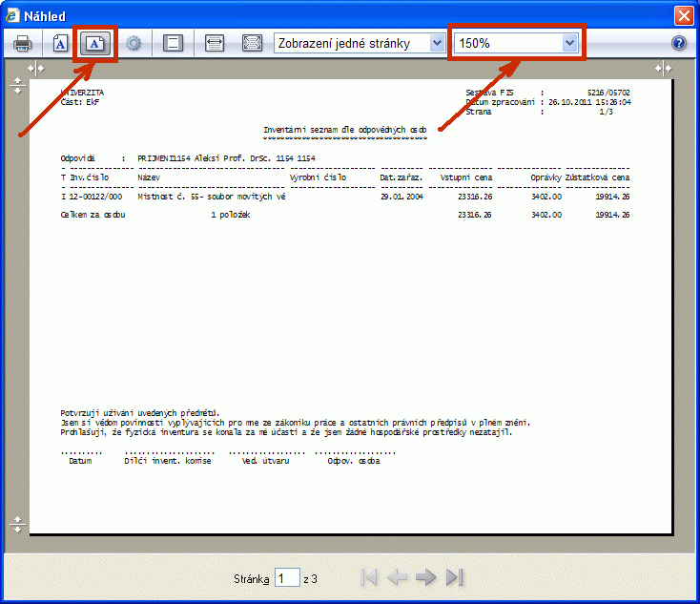Viewport: 700px width, 604px height.
Task: Toggle headers and footers icon
Action: 173,43
